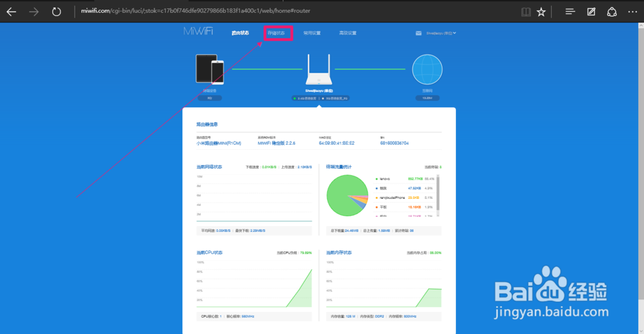Go back with the browser back arrow
Screen dimensions: 644x334
12,12
